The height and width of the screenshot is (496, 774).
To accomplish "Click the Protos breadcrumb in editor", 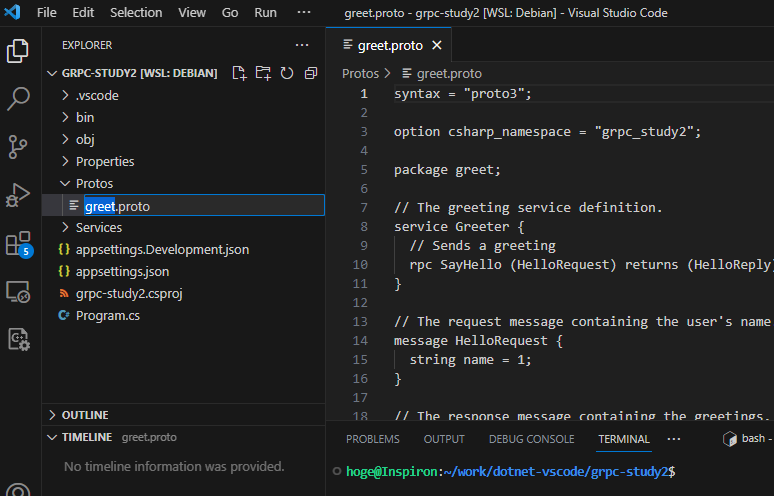I will tap(360, 73).
